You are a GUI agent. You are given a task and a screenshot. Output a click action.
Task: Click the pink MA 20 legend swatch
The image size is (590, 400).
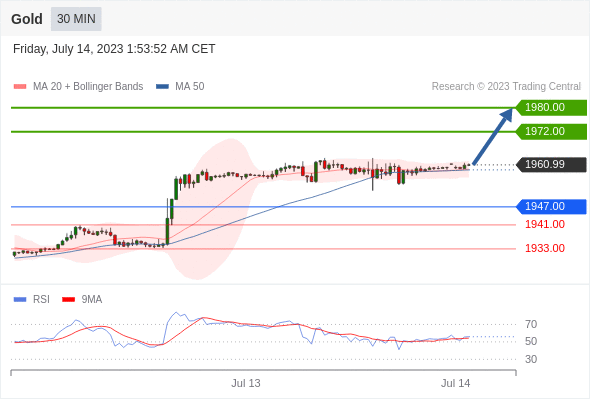click(20, 87)
